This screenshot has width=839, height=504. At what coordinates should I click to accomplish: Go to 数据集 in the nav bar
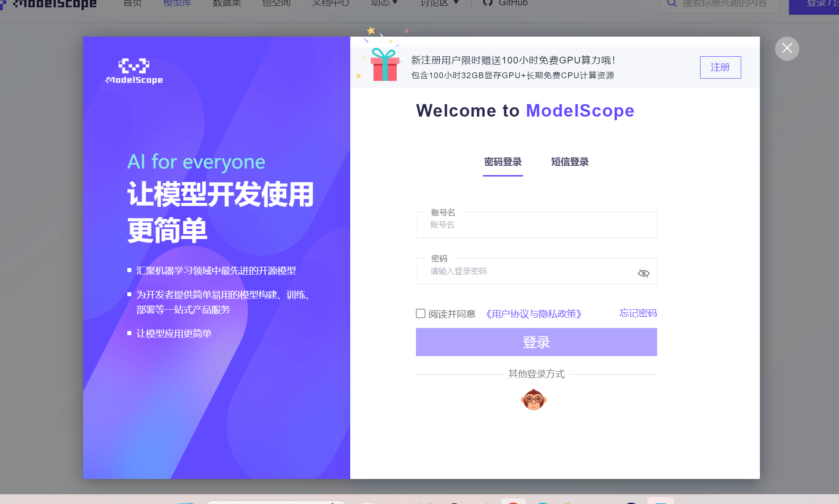(227, 3)
